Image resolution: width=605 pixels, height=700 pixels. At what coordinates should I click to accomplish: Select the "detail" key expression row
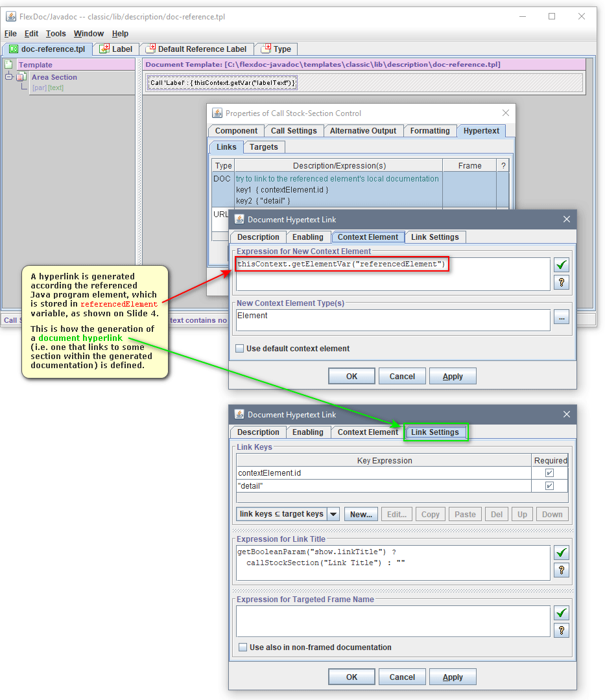tap(383, 486)
